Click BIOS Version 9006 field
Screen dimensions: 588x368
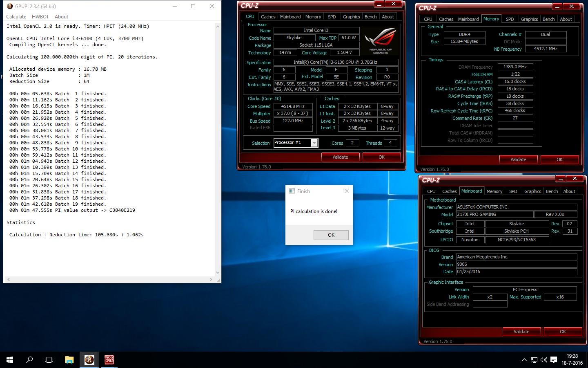point(517,264)
